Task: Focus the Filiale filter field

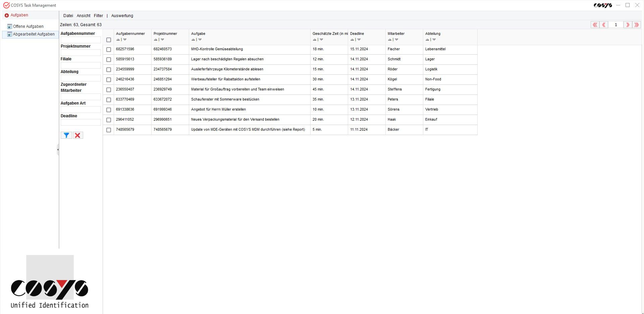Action: click(x=80, y=65)
